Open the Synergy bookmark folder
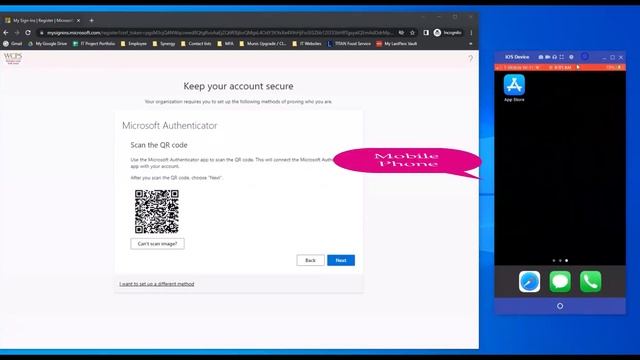 164,44
